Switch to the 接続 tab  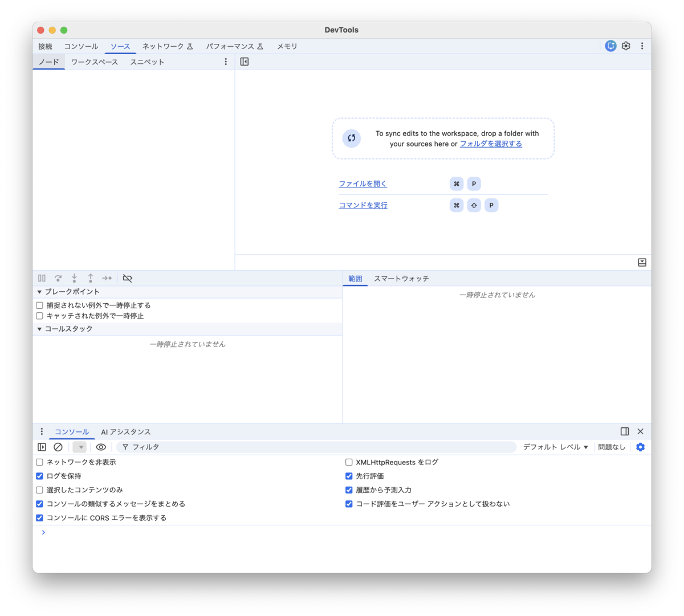[x=45, y=46]
